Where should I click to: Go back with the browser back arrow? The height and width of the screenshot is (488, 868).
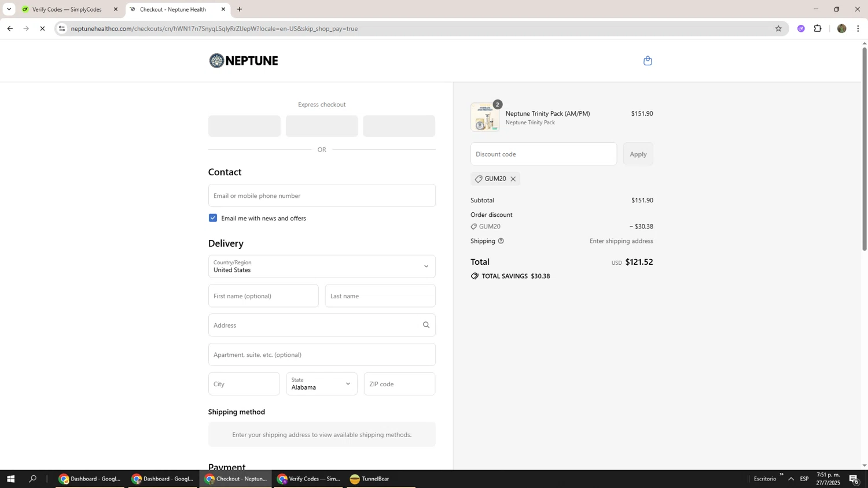10,28
